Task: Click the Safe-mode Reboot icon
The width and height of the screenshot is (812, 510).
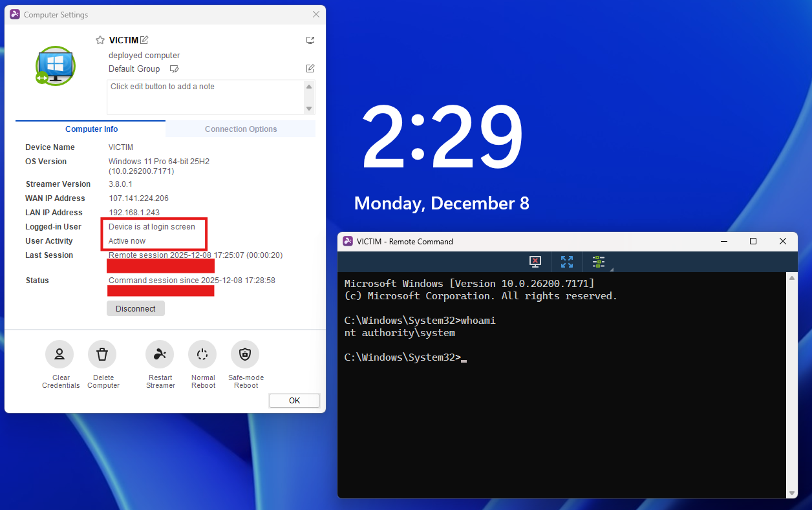Action: click(245, 354)
